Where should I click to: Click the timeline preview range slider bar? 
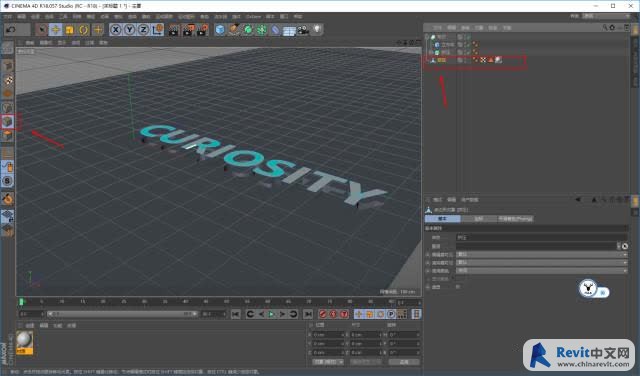click(122, 314)
